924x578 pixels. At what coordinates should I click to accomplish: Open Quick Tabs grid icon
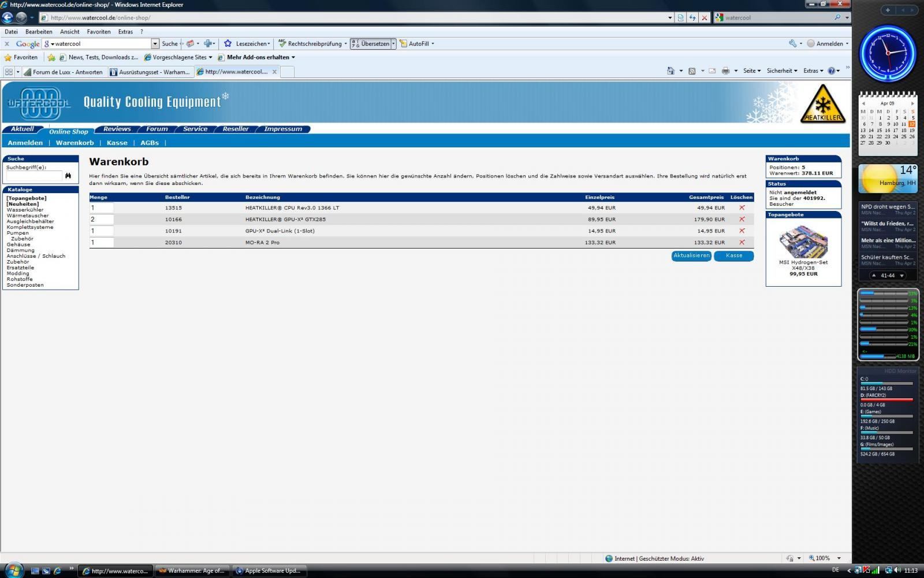pos(9,72)
